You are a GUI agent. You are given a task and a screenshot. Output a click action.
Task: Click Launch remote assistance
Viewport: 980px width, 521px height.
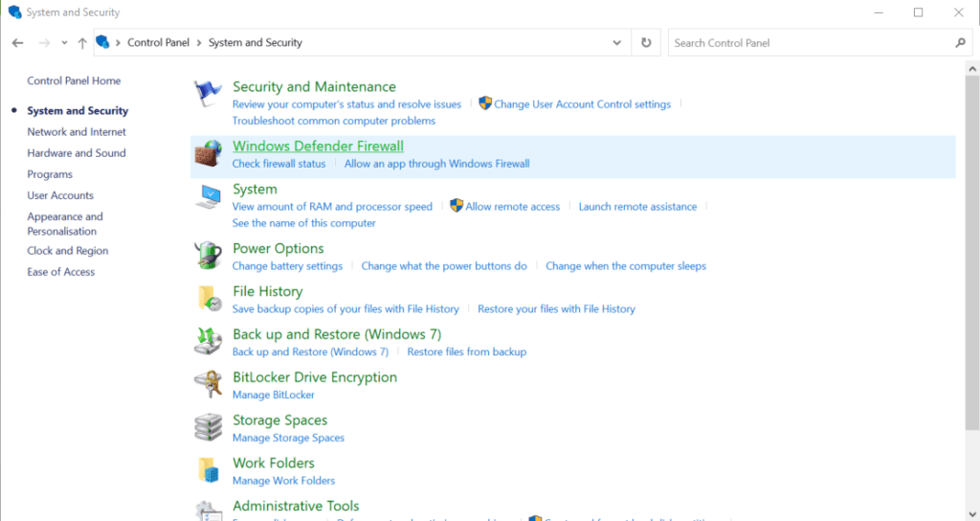[x=637, y=207]
